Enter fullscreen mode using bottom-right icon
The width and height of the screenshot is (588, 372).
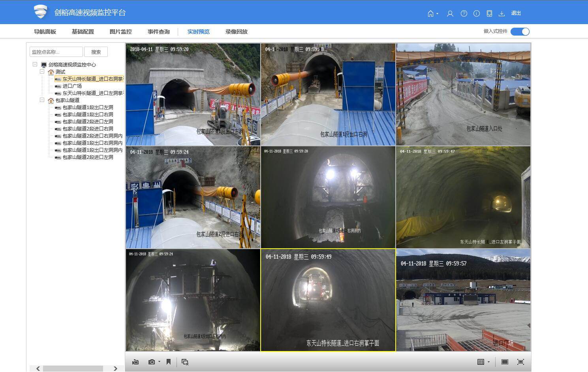520,362
